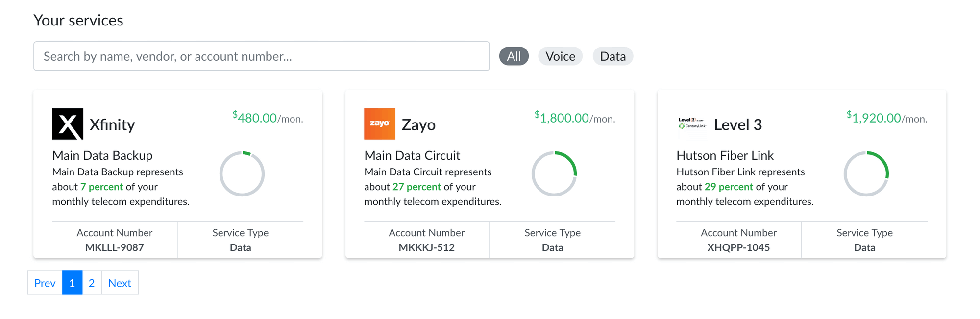Select page 1 in pagination

[x=72, y=283]
